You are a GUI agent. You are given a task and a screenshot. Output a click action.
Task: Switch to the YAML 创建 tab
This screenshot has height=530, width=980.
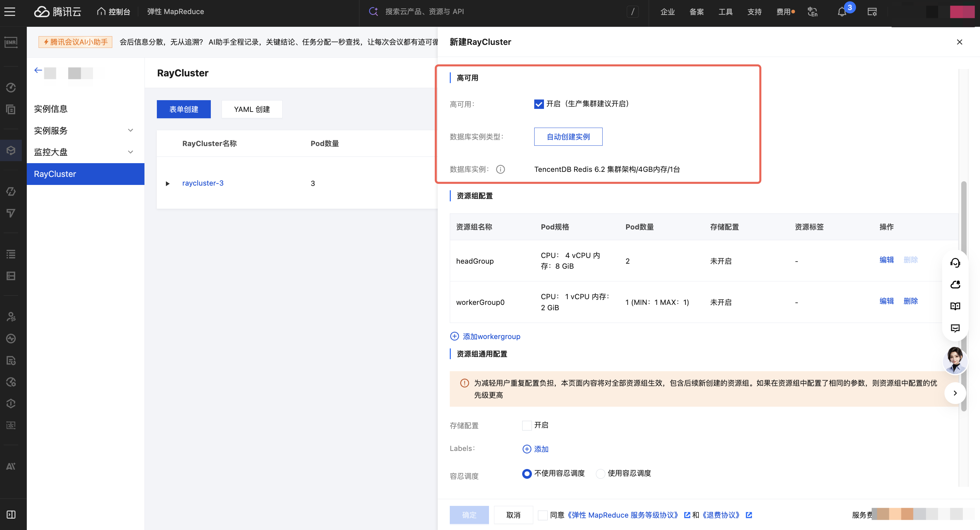point(252,110)
